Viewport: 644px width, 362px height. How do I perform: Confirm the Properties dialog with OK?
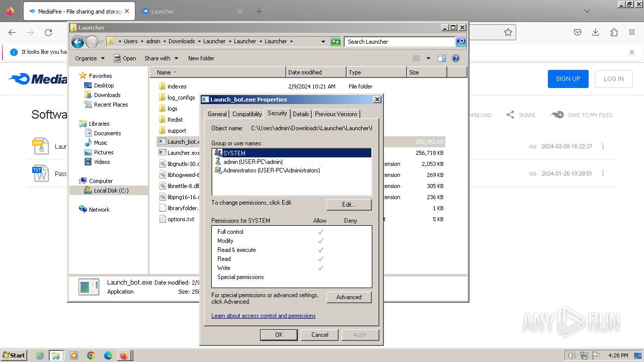click(279, 335)
